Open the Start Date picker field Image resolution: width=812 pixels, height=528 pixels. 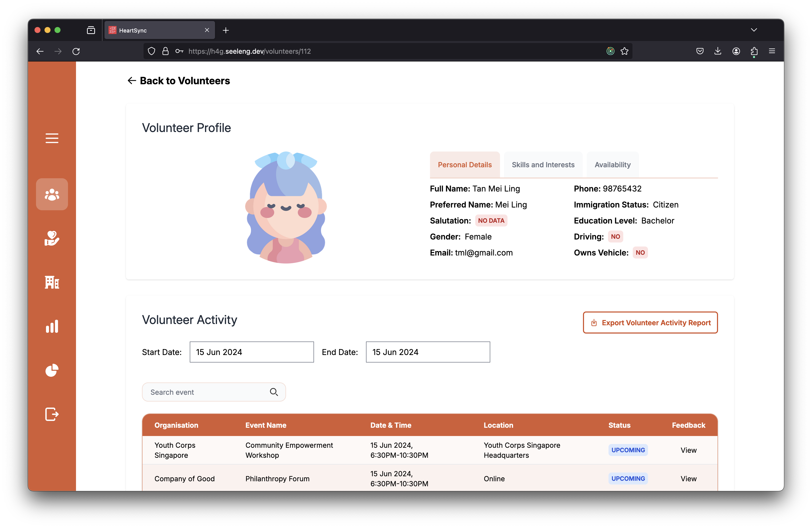pos(251,352)
